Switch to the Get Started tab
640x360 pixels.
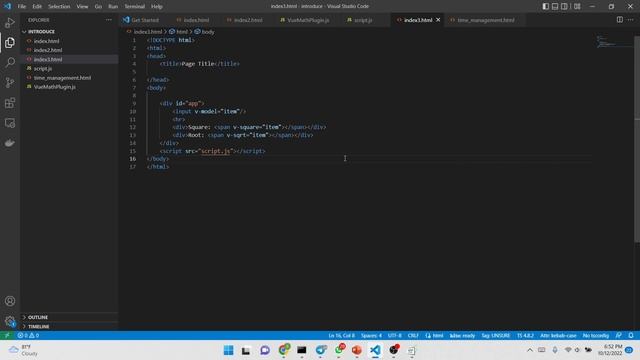tap(145, 20)
